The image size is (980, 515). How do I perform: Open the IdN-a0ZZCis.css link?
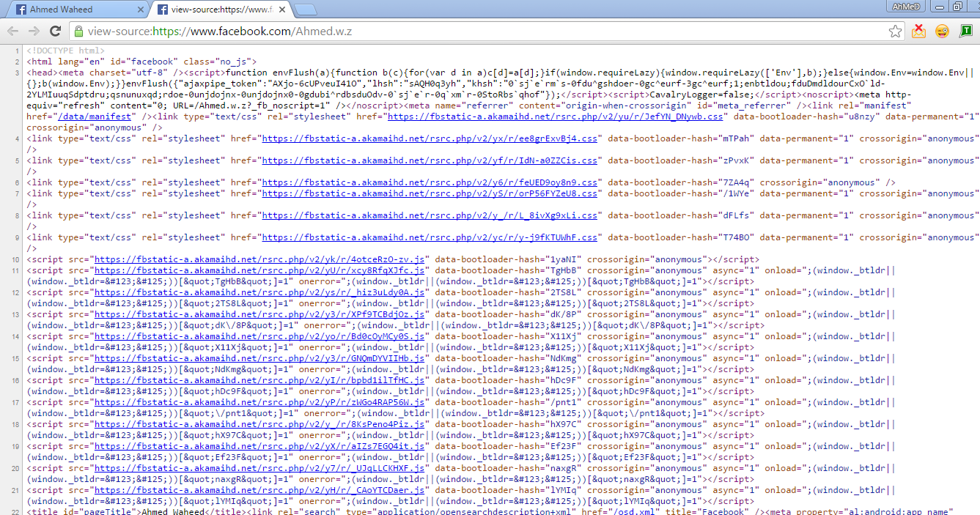point(430,160)
